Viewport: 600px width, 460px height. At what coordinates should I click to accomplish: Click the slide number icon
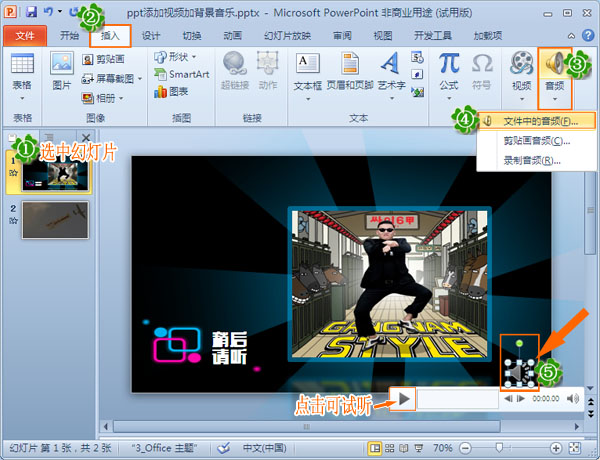417,74
